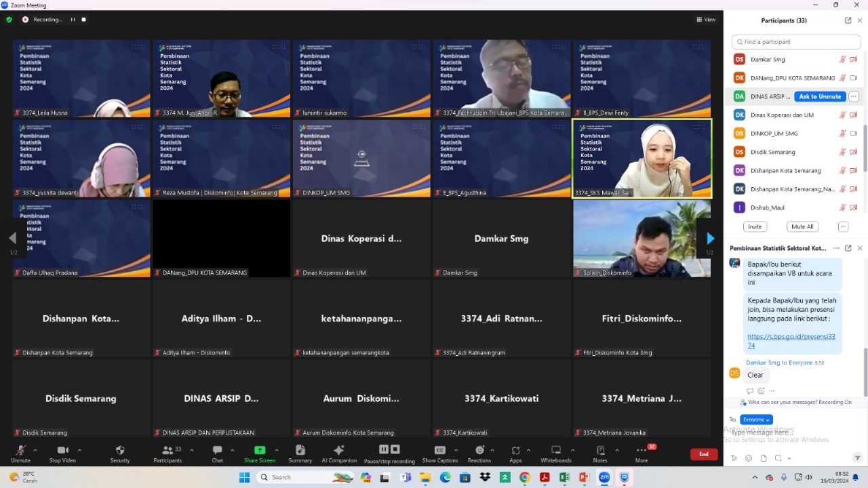This screenshot has height=488, width=868.
Task: Pop out the chat panel
Action: coord(848,248)
